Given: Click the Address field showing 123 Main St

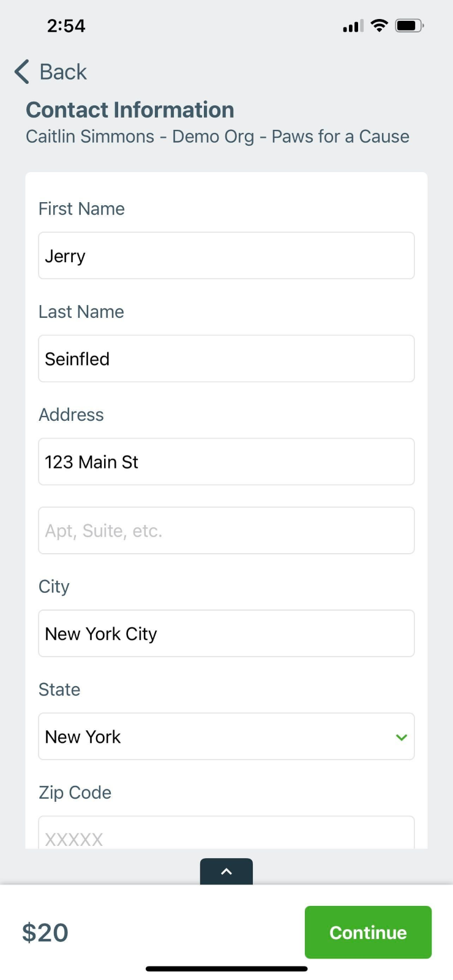Looking at the screenshot, I should [226, 461].
